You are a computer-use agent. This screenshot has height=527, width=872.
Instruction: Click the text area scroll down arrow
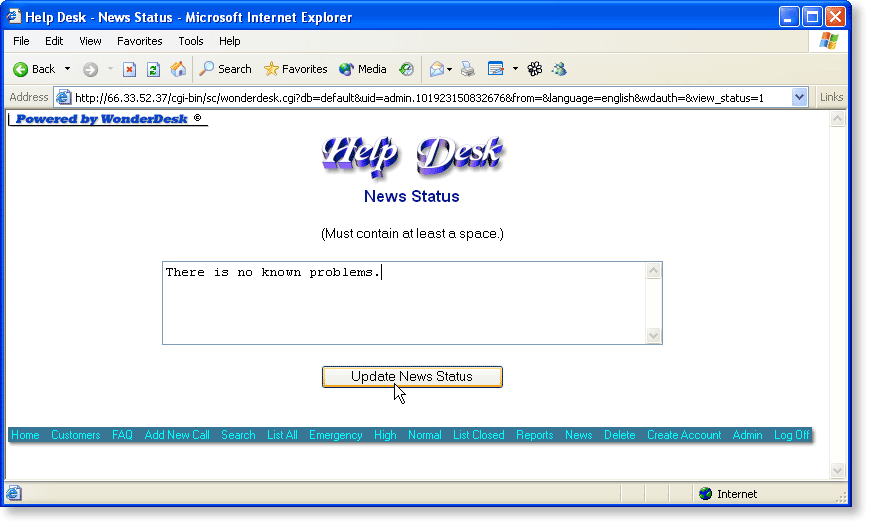[x=653, y=336]
